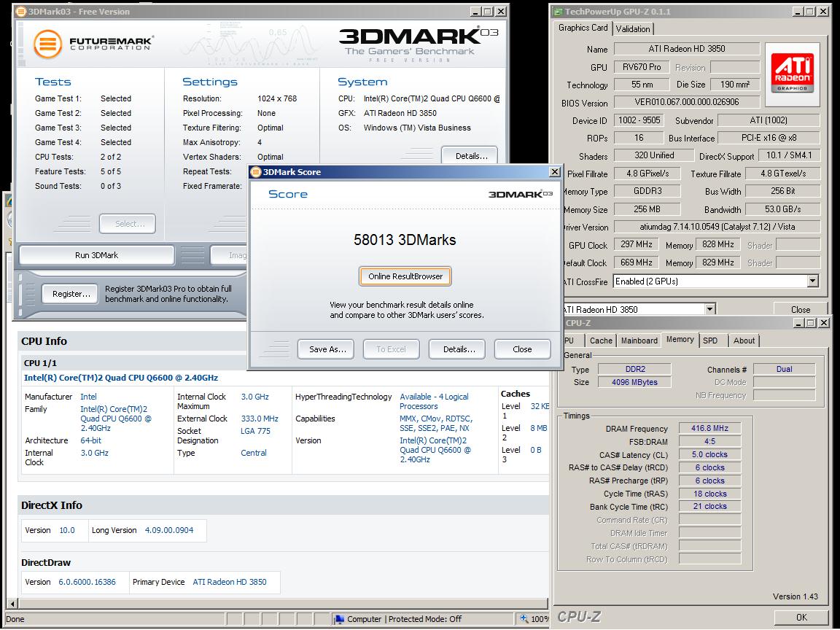840x630 pixels.
Task: Click OK in the CPU-Z window
Action: coord(801,617)
